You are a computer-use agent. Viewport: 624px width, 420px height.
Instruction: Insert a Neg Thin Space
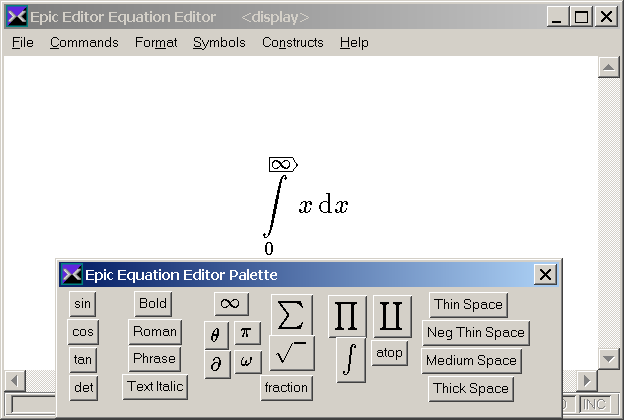(476, 333)
